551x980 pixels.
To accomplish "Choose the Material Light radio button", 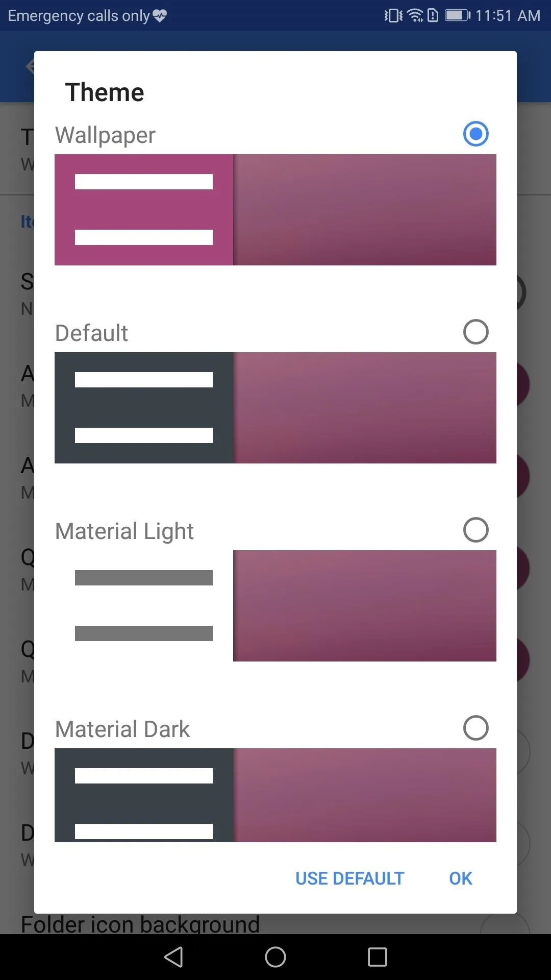I will tap(475, 530).
